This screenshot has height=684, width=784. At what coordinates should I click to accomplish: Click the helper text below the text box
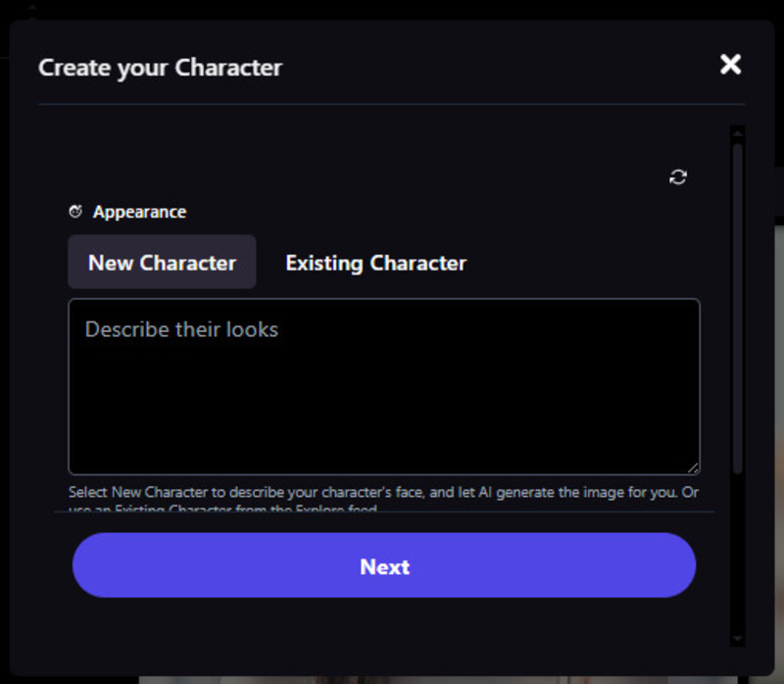(383, 492)
